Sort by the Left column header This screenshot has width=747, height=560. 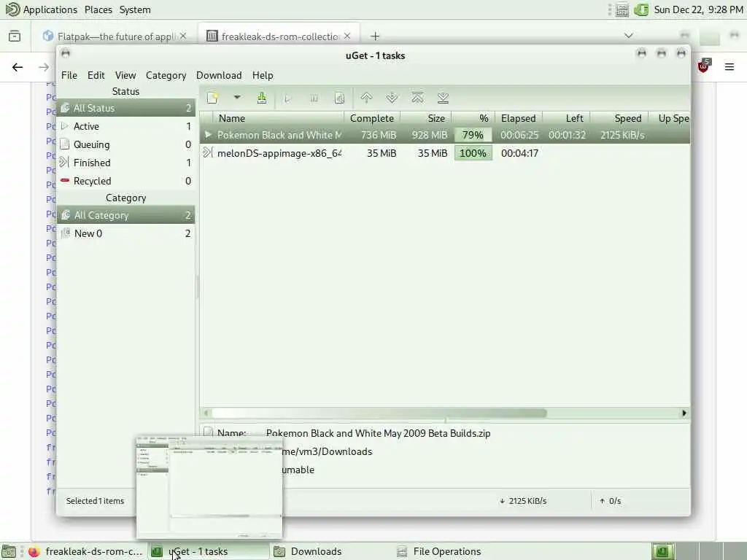(x=566, y=118)
